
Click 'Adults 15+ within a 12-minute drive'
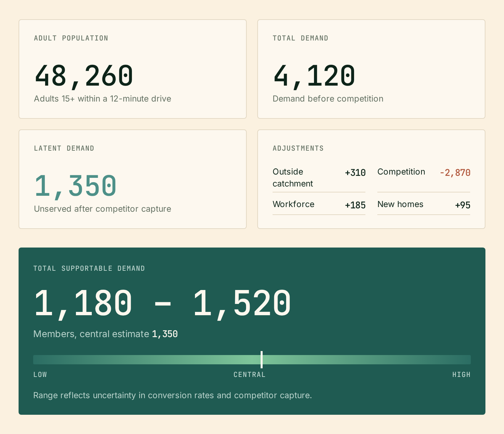click(102, 99)
